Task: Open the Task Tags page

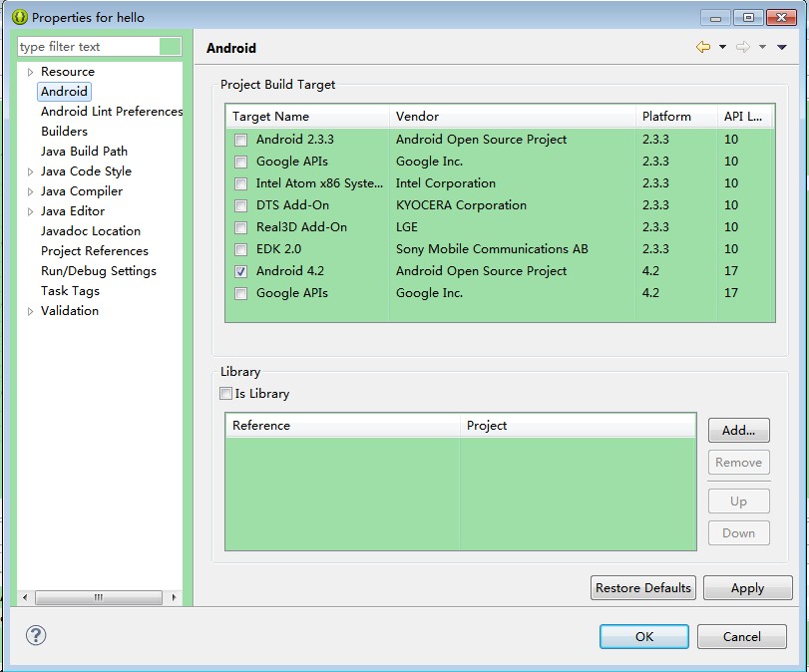Action: (x=70, y=291)
